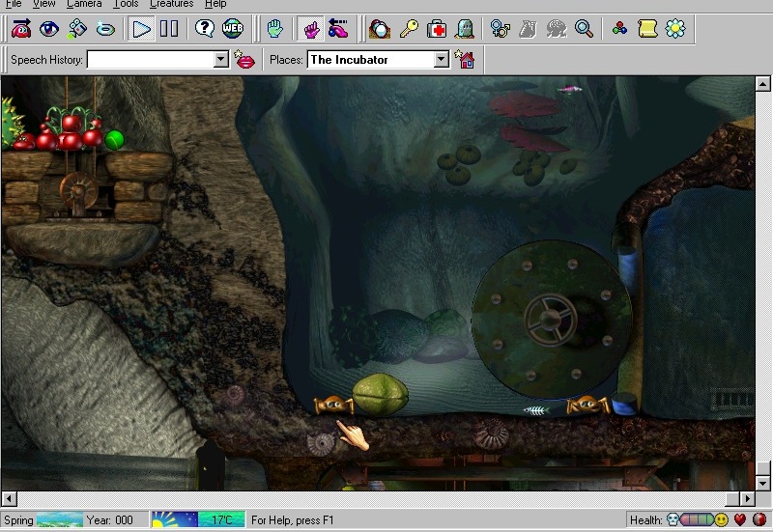Expand the Speech History dropdown
Viewport: 773px width, 532px height.
coord(220,60)
